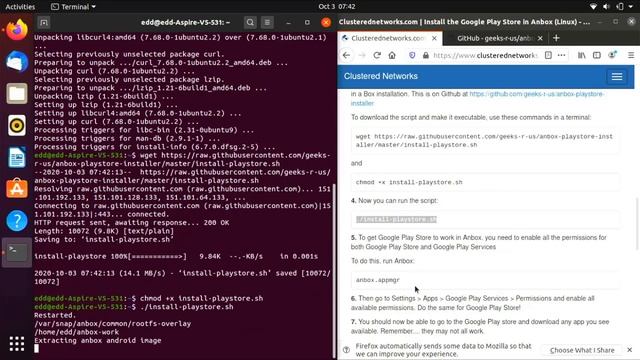The height and width of the screenshot is (360, 640).
Task: Open Firefox Library icon
Action: tap(581, 55)
